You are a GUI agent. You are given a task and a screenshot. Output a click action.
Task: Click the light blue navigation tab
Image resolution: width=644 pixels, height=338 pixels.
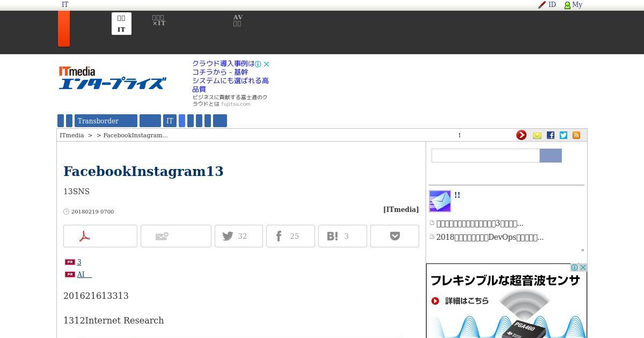[182, 121]
